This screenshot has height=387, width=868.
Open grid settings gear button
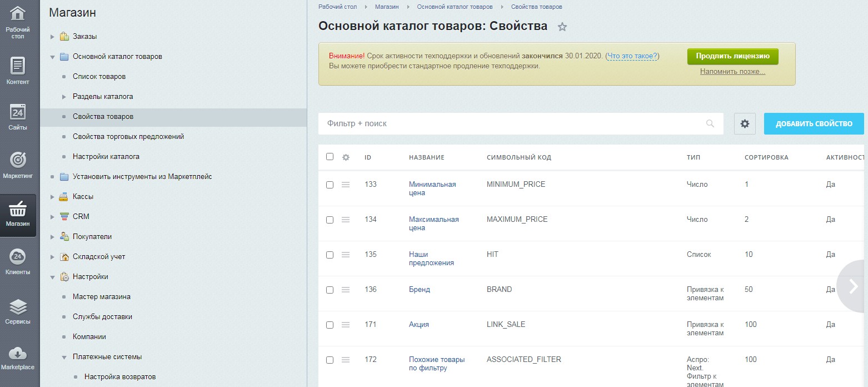click(745, 123)
